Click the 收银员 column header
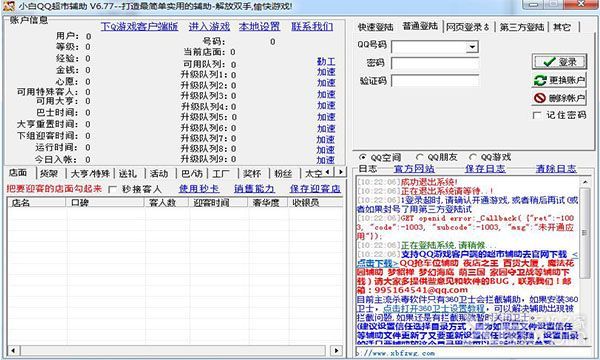Image resolution: width=600 pixels, height=360 pixels. pos(316,203)
